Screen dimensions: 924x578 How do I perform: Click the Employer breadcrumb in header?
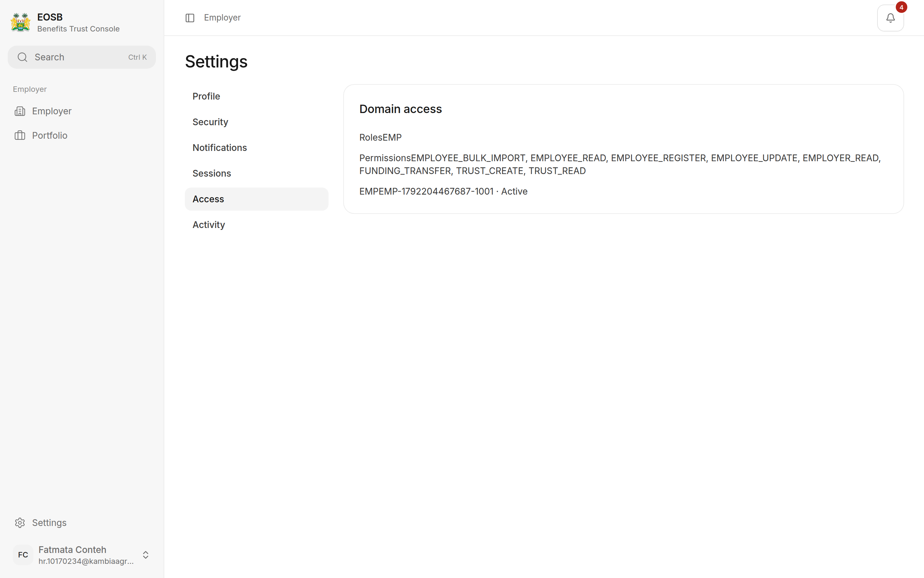tap(222, 18)
